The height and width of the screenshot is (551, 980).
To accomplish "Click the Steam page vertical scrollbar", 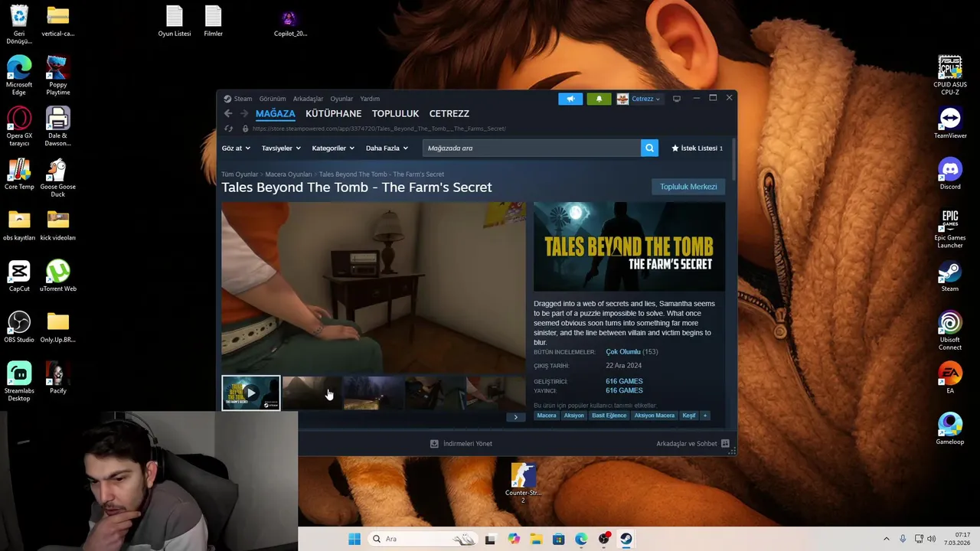I will click(x=733, y=158).
